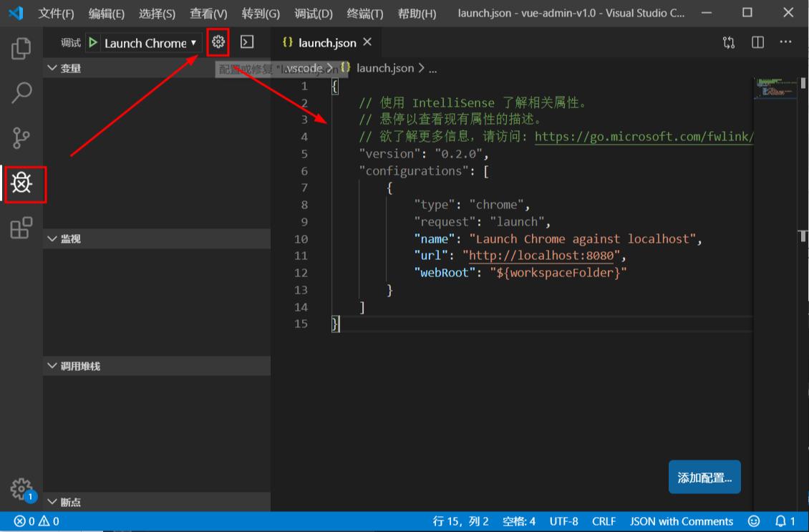The image size is (809, 532).
Task: Select the launch.json editor tab
Action: [x=326, y=42]
